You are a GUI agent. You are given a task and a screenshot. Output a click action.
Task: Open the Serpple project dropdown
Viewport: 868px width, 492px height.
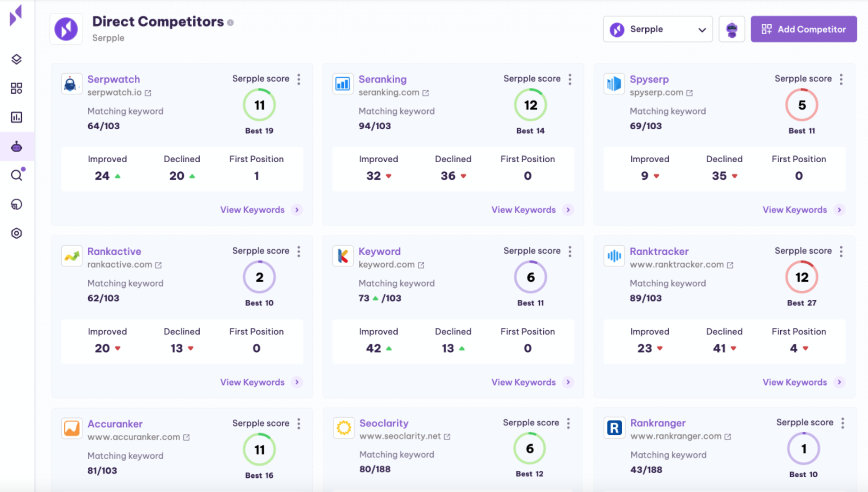click(657, 29)
